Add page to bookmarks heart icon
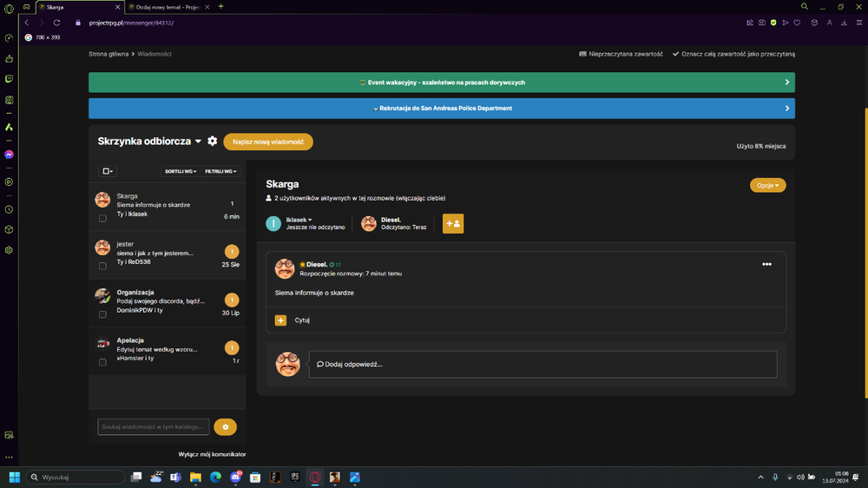The width and height of the screenshot is (868, 488). click(x=797, y=23)
